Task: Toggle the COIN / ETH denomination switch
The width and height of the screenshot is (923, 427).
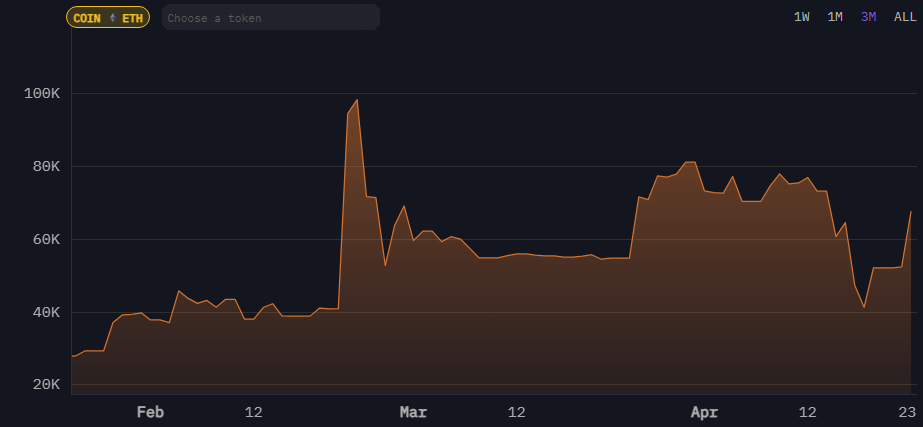Action: point(108,18)
